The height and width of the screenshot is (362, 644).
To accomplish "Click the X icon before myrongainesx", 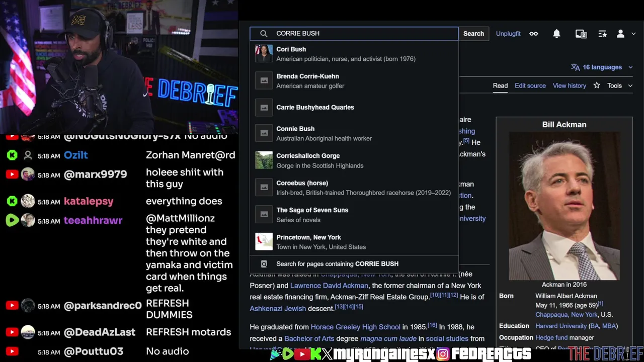I will [x=327, y=354].
